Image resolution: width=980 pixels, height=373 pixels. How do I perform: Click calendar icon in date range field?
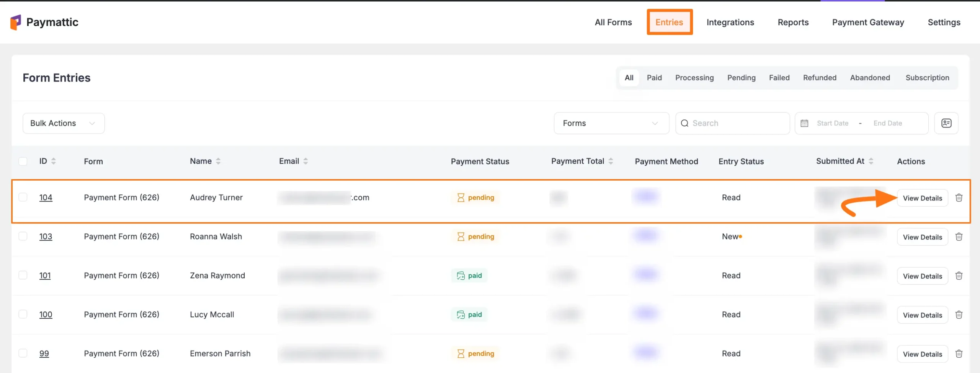pyautogui.click(x=804, y=123)
